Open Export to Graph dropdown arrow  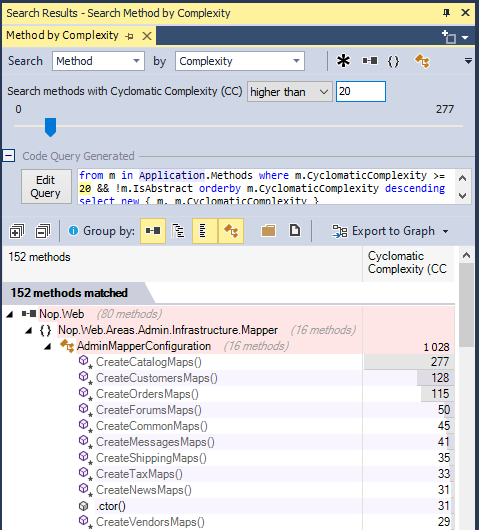tap(446, 232)
